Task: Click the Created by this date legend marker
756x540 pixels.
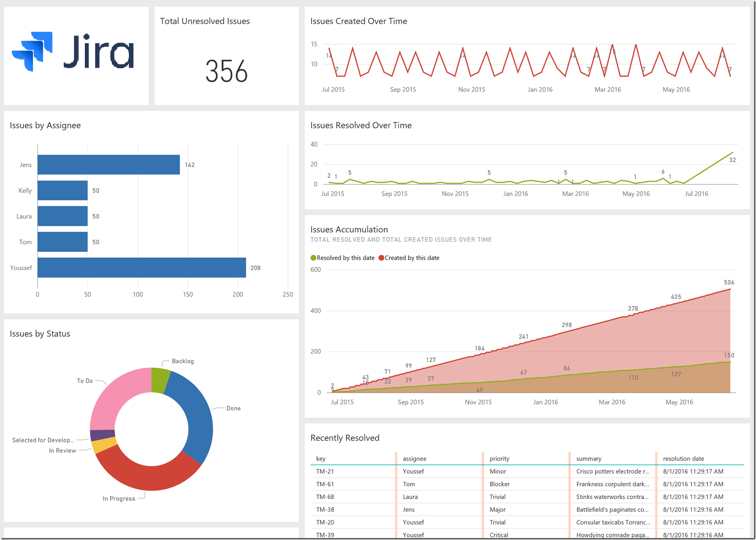Action: click(381, 258)
